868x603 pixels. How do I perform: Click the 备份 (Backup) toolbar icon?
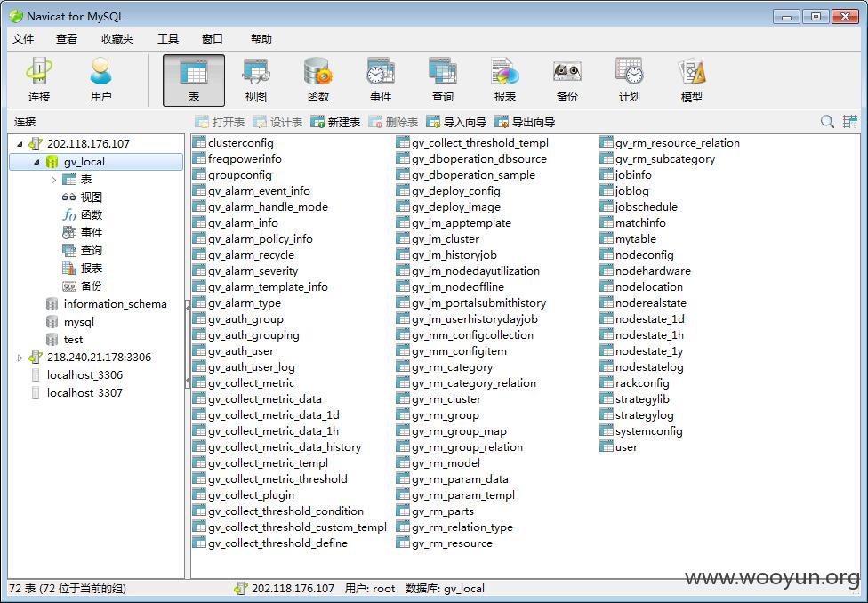[567, 80]
